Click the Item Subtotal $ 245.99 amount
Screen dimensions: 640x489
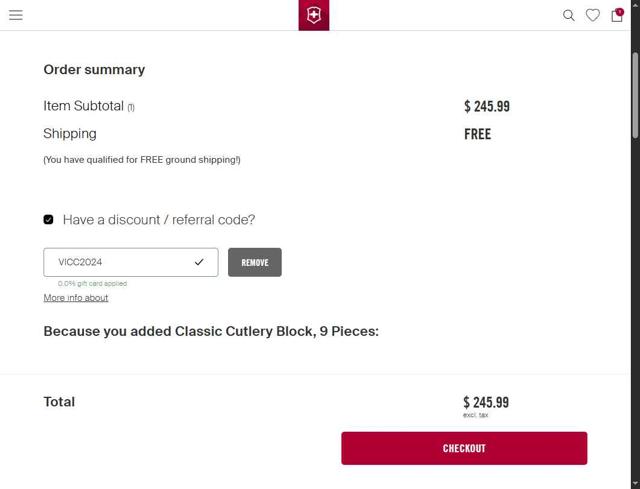coord(487,106)
